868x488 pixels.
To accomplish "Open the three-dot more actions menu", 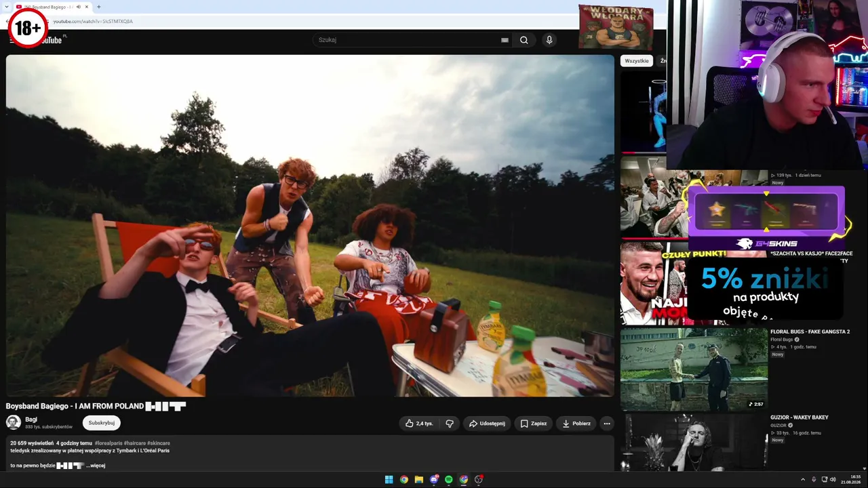I will tap(607, 424).
